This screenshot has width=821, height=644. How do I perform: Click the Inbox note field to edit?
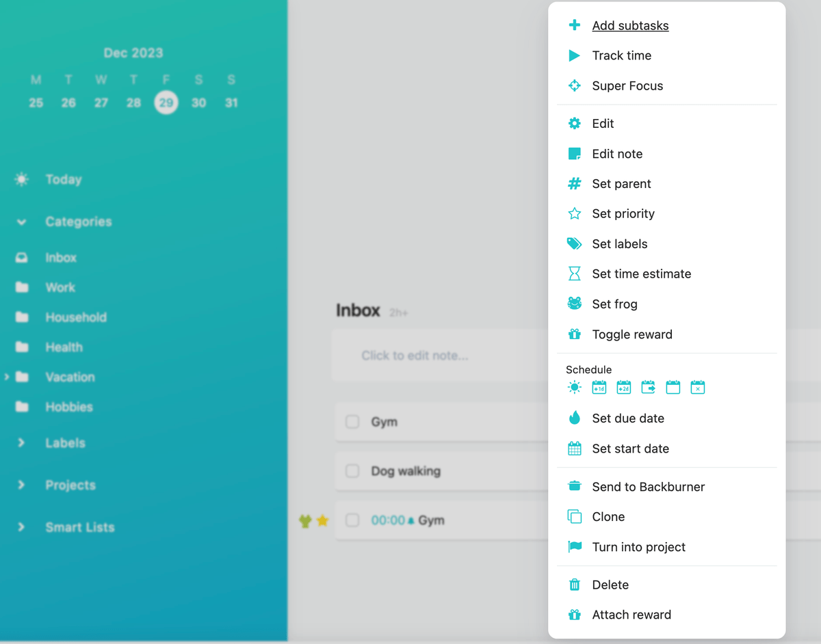[x=415, y=355]
